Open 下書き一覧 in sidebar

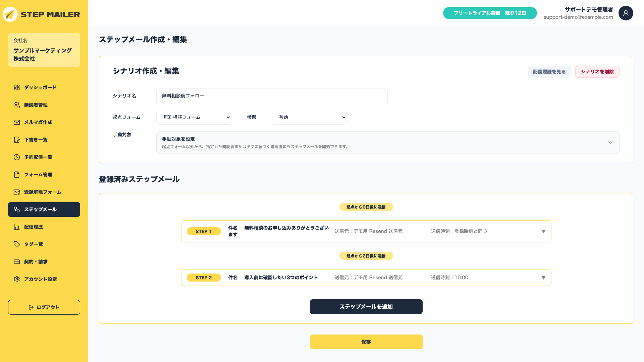point(44,140)
